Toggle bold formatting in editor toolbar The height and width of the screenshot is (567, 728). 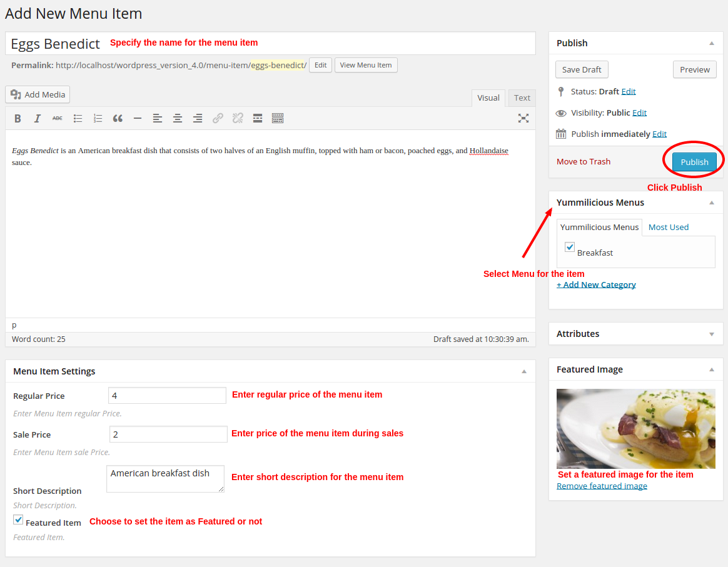point(18,118)
